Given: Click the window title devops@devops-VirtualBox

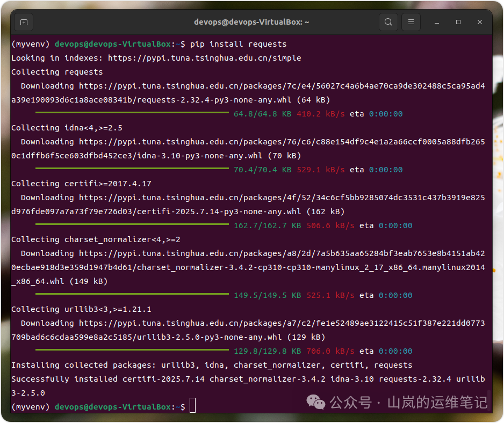Looking at the screenshot, I should point(251,23).
